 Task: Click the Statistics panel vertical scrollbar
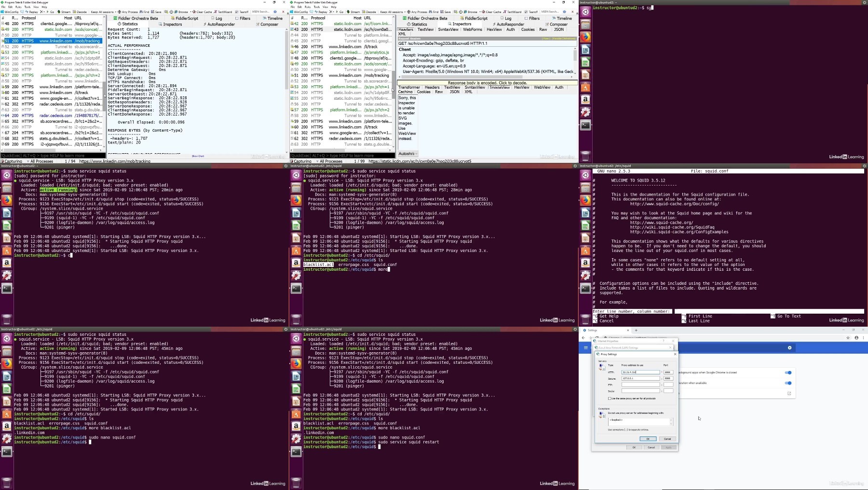click(286, 91)
